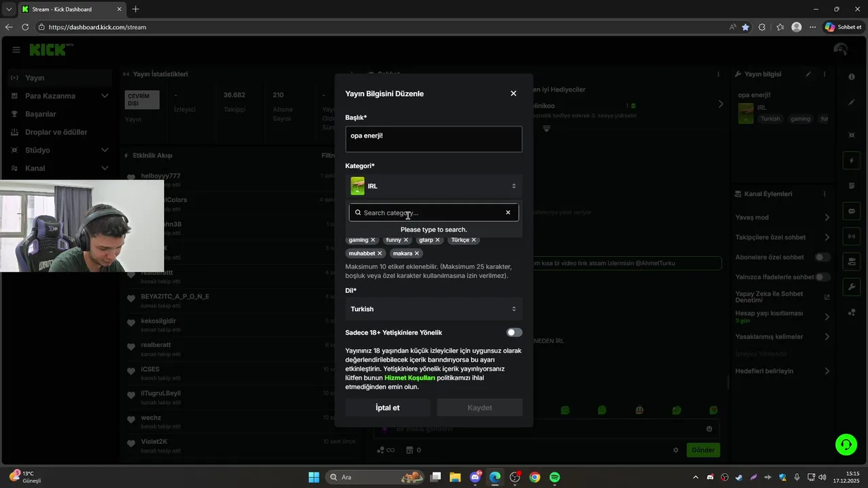The width and height of the screenshot is (868, 488).
Task: Open Yapay Zeka ile Sohbet Denetimi external link
Action: click(827, 297)
